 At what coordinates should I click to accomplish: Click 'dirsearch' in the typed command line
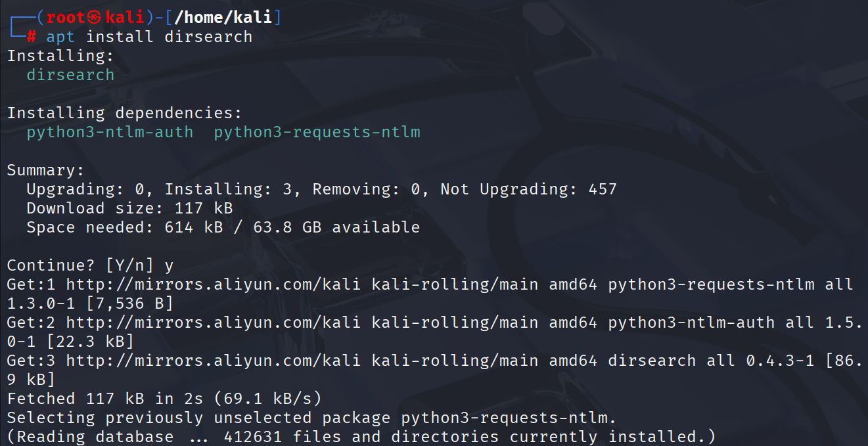click(x=208, y=37)
